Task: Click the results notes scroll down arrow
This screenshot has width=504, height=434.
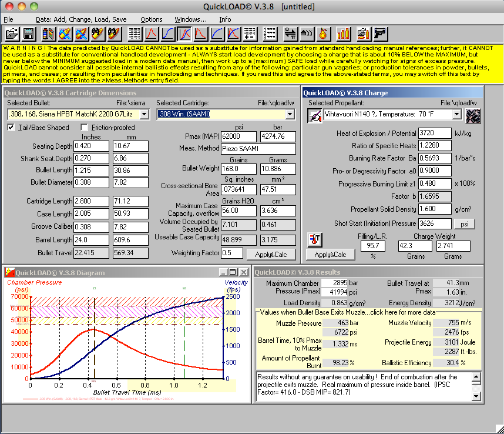Action: coord(476,396)
